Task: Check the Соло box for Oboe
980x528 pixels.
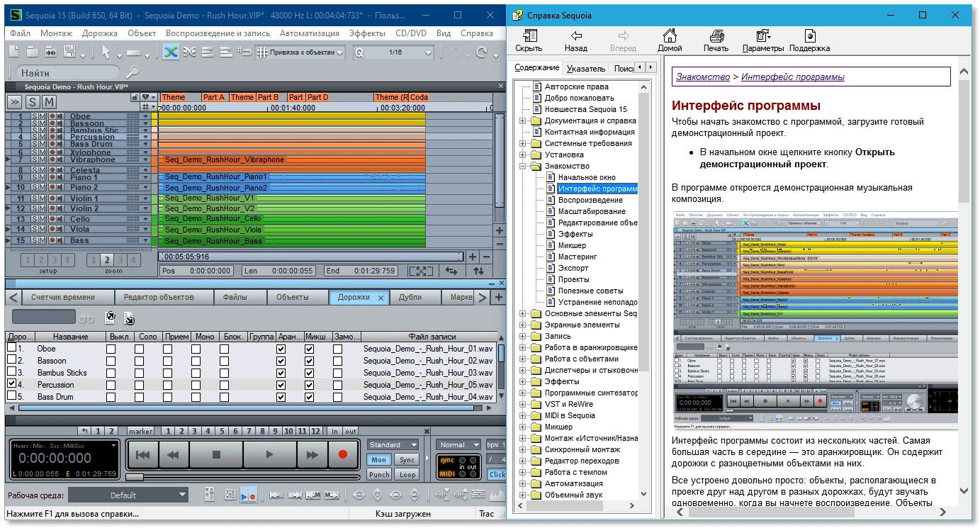Action: (139, 349)
